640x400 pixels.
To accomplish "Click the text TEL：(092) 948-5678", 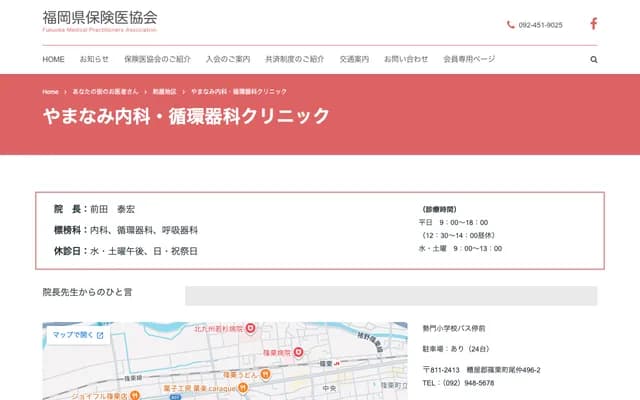I will click(458, 383).
